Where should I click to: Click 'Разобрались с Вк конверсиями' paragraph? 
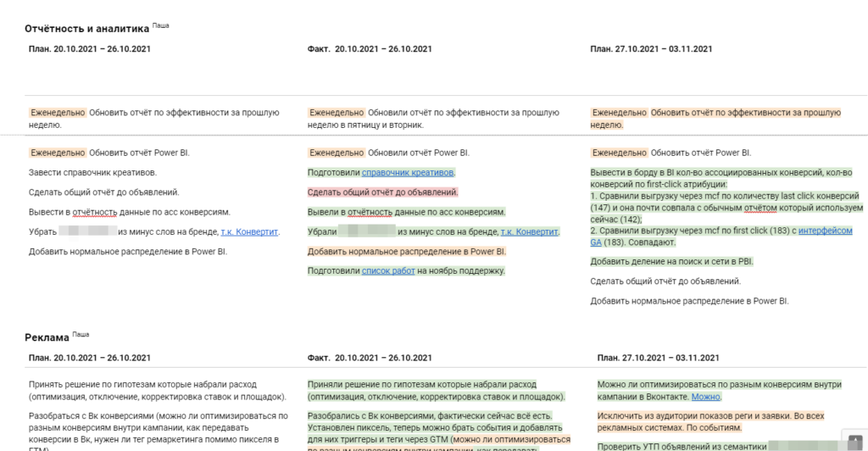coord(439,432)
